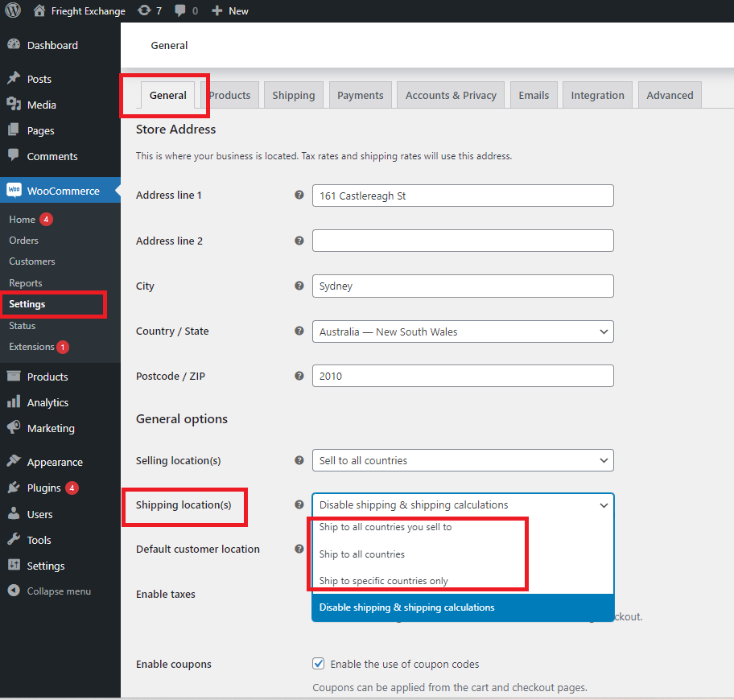Switch to the Payments tab

361,95
